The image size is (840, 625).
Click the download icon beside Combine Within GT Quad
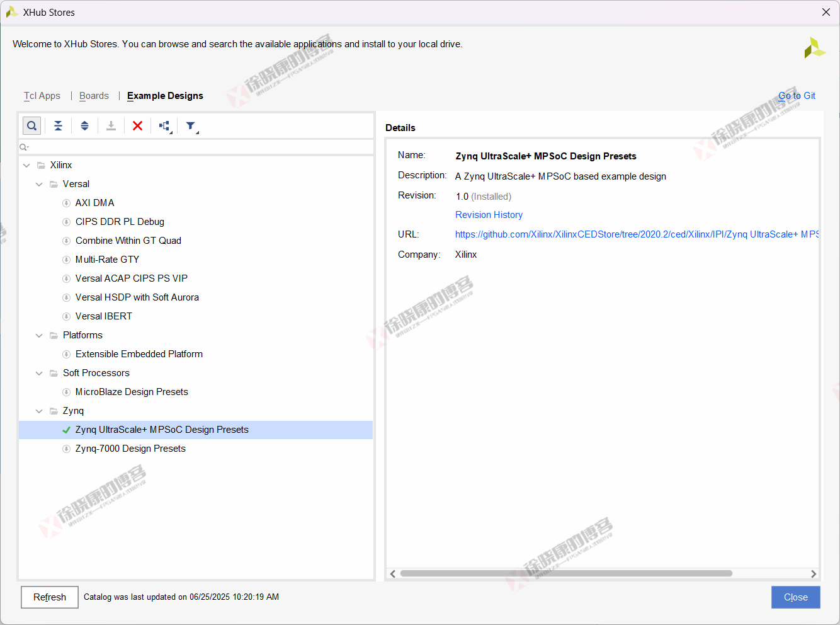66,241
